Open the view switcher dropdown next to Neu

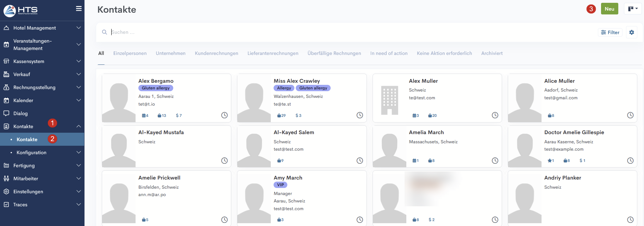(632, 9)
